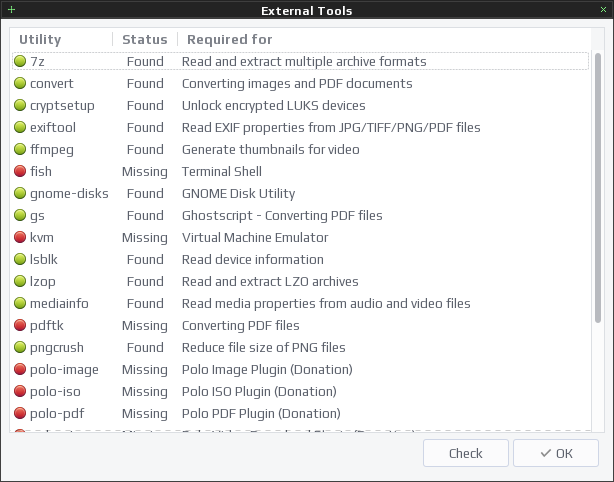
Task: Click 'Converting images and PDF documents' description
Action: (297, 84)
